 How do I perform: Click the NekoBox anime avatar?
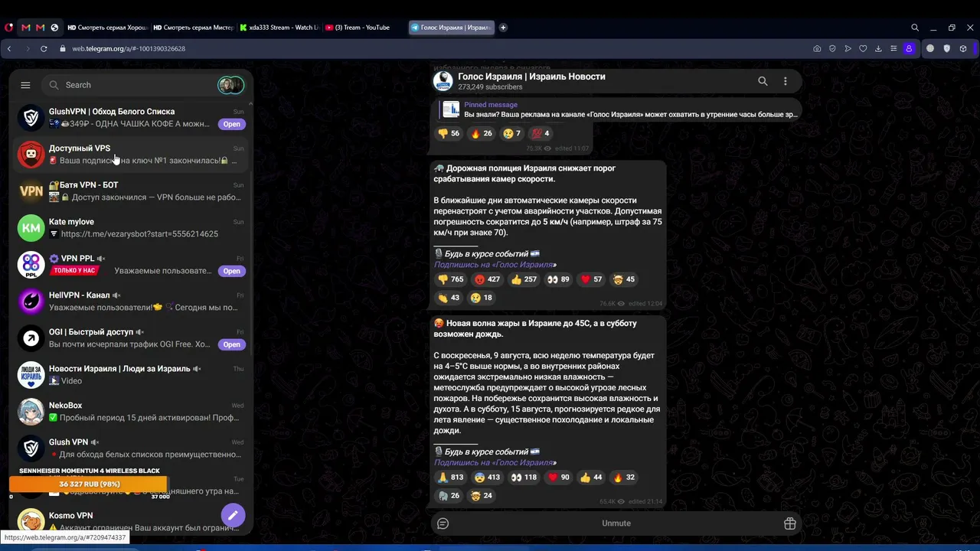(x=31, y=412)
